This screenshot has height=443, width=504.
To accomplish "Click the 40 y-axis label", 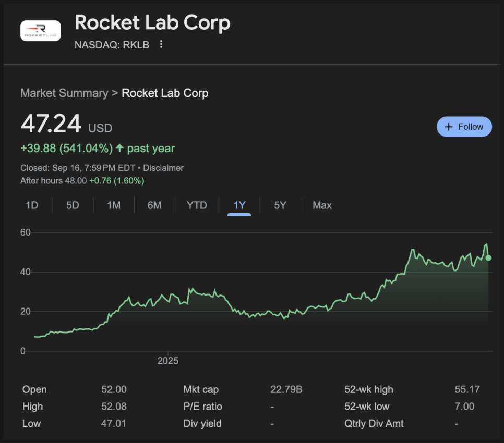I will coord(26,272).
